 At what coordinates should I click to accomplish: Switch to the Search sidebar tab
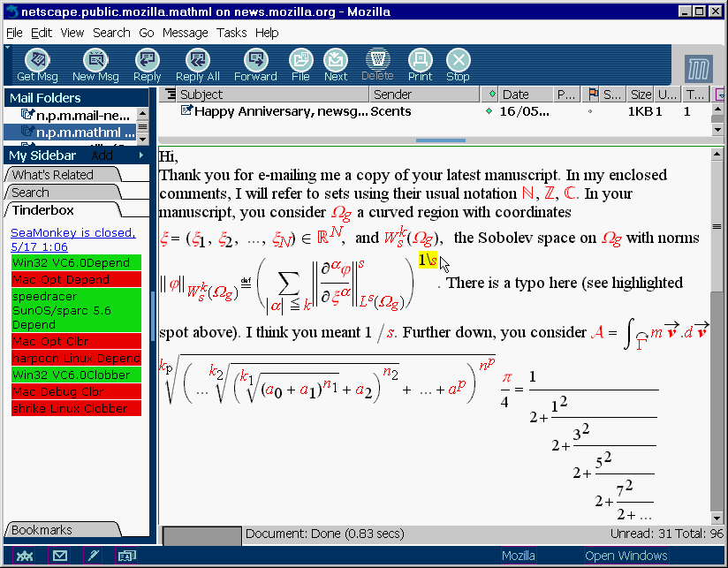pyautogui.click(x=63, y=193)
